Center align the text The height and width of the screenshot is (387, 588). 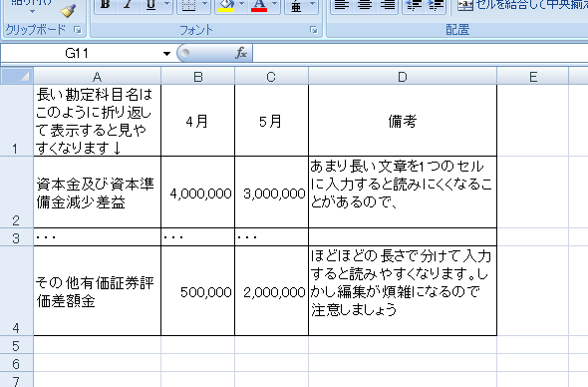click(365, 5)
